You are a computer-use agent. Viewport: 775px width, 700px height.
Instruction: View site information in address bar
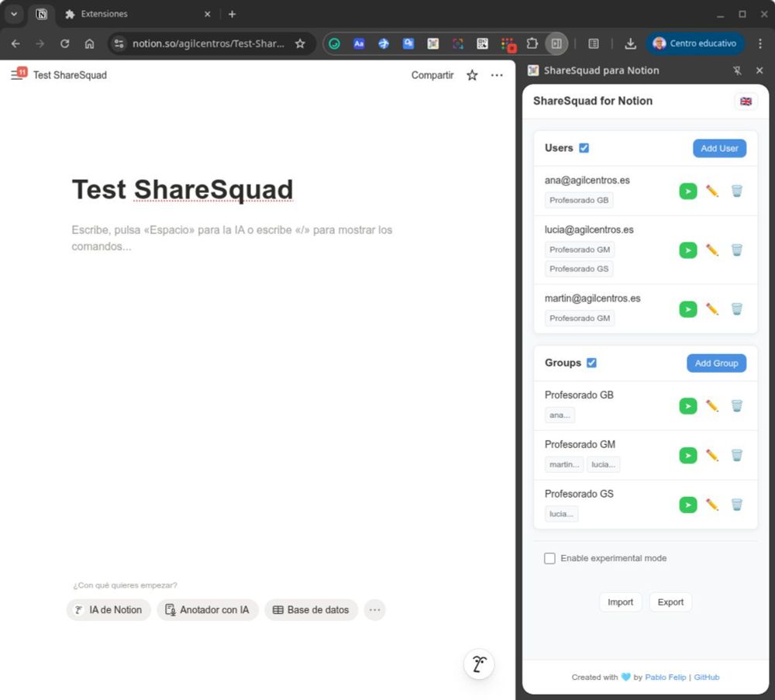pos(119,43)
